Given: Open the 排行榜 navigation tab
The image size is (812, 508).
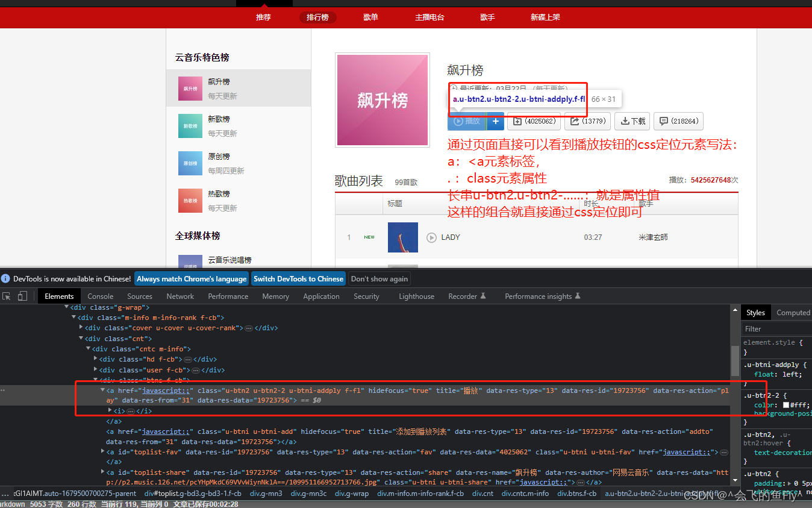Looking at the screenshot, I should click(x=317, y=17).
